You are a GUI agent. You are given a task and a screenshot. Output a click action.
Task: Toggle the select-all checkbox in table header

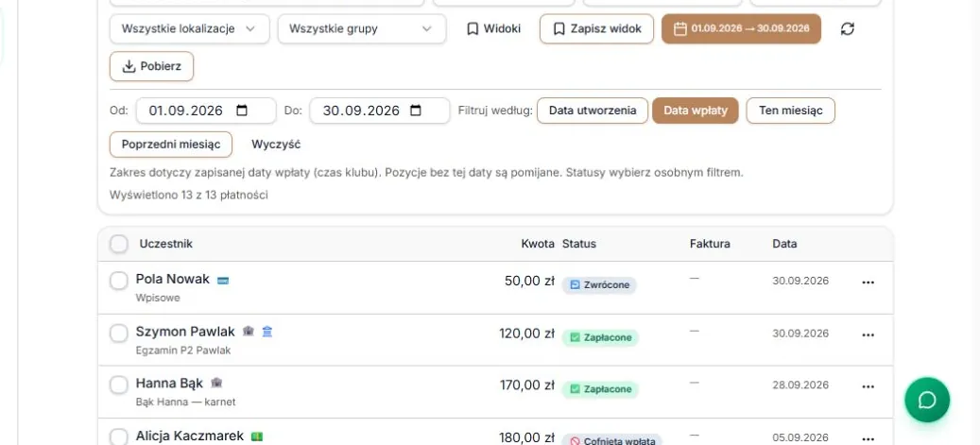[x=119, y=244]
